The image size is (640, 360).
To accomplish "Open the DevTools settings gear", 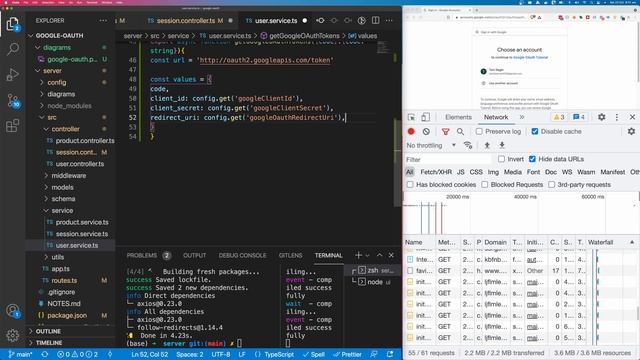I will point(602,117).
